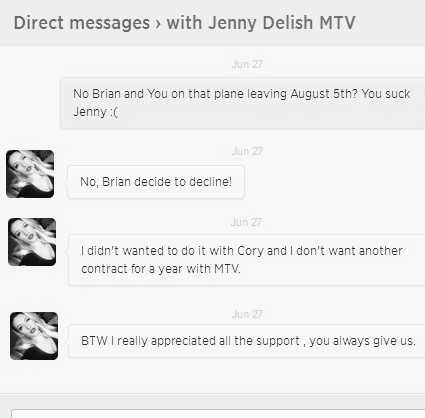425x418 pixels.
Task: Select avatar beside the Cory contract message
Action: [x=32, y=242]
